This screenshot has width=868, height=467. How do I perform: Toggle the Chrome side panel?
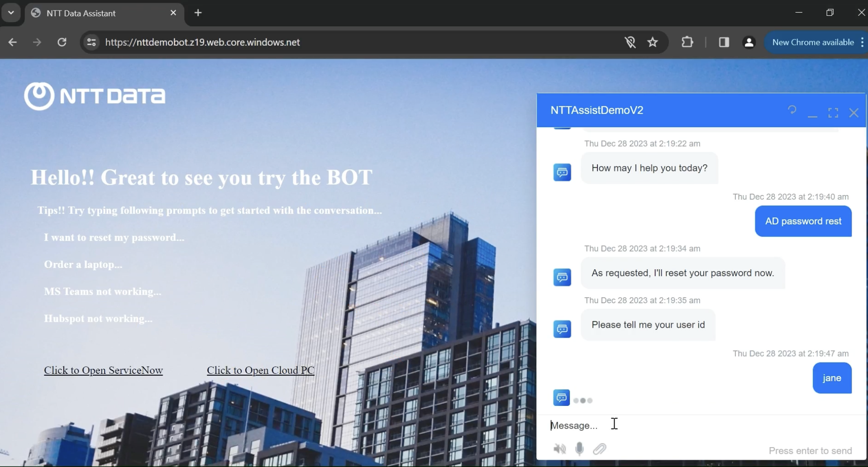(x=724, y=42)
